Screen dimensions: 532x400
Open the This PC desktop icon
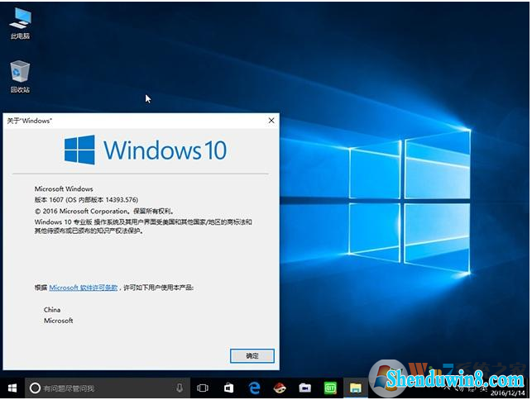[20, 23]
